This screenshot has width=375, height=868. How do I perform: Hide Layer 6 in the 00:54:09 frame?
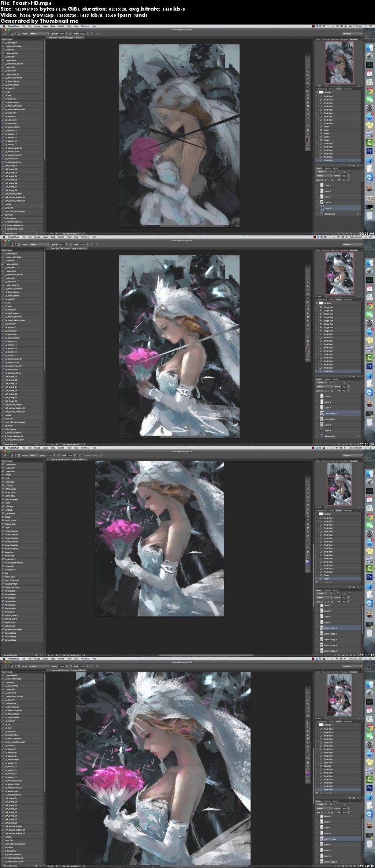[x=318, y=407]
